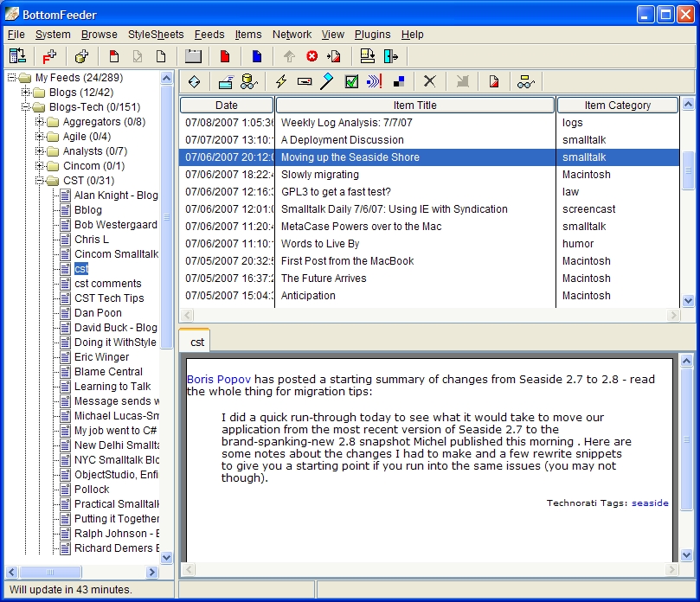Click the gray clipboard-shaped toolbar icon

[193, 56]
